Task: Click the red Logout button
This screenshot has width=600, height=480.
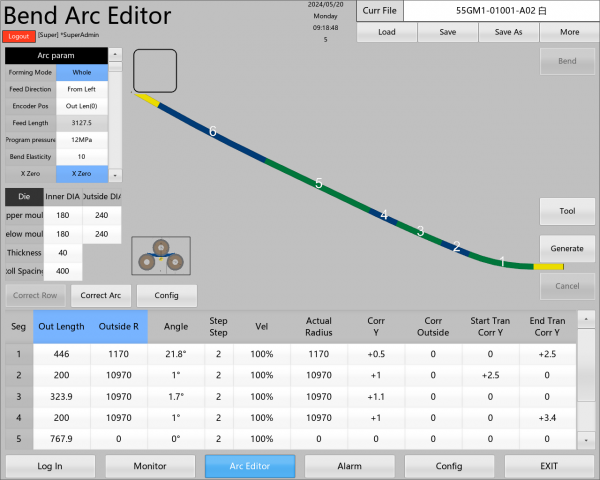Action: tap(20, 36)
